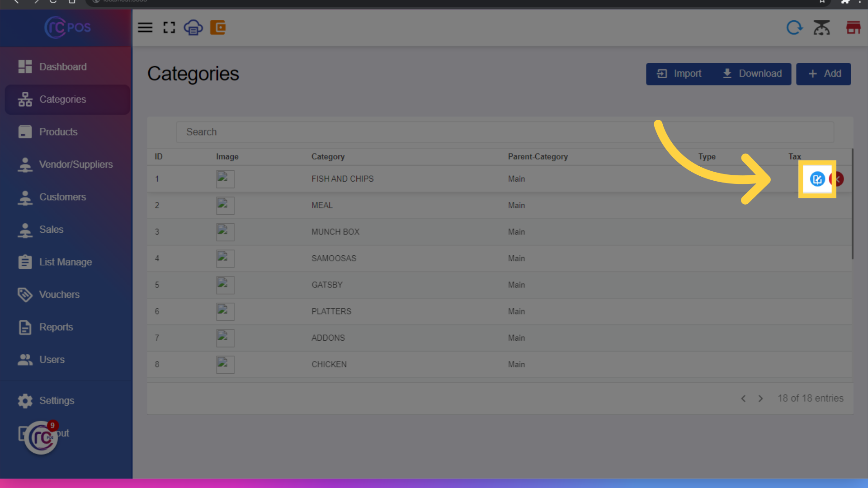This screenshot has width=868, height=488.
Task: Open Reports section
Action: pyautogui.click(x=67, y=327)
